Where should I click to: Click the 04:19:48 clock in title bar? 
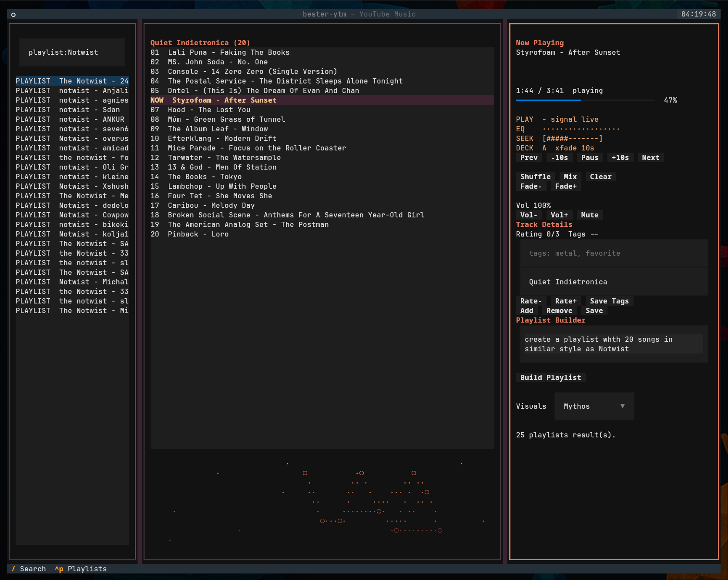tap(698, 14)
